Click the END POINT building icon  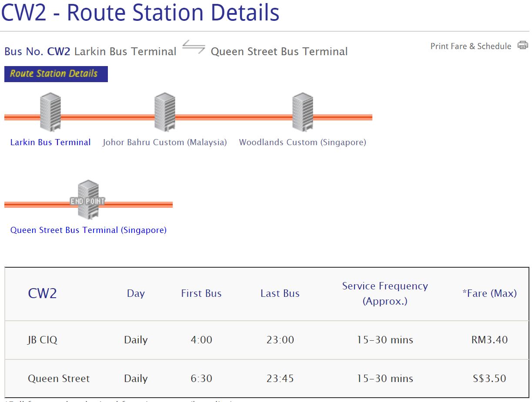point(88,200)
